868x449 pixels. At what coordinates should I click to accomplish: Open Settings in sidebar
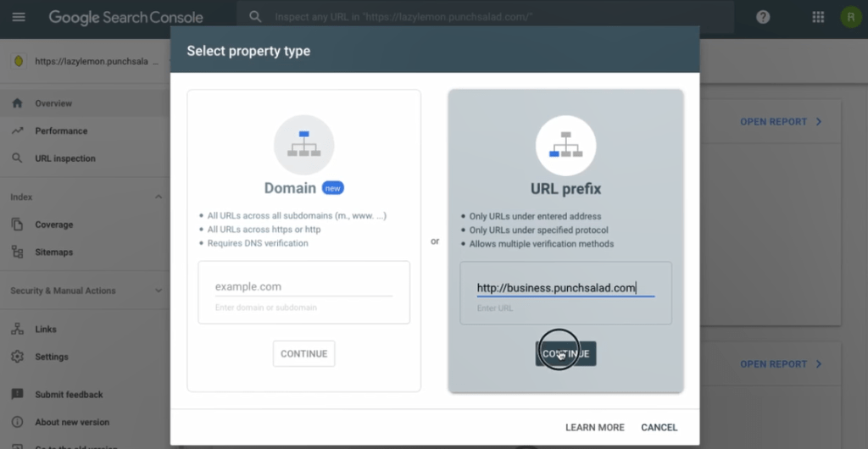[52, 357]
